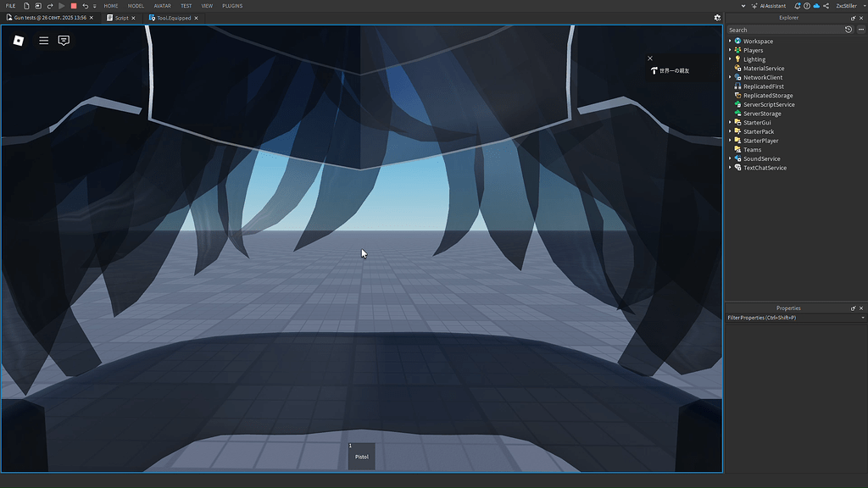868x488 pixels.
Task: Stop the running playtest
Action: click(74, 6)
